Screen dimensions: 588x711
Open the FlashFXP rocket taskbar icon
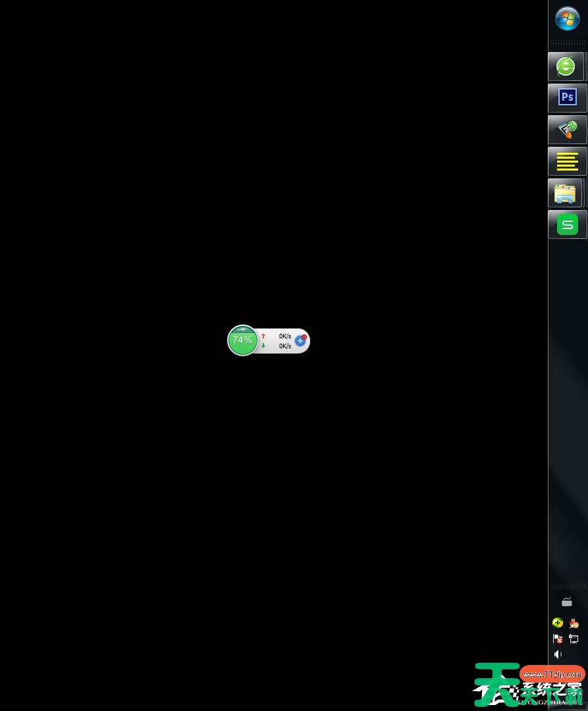click(x=567, y=130)
